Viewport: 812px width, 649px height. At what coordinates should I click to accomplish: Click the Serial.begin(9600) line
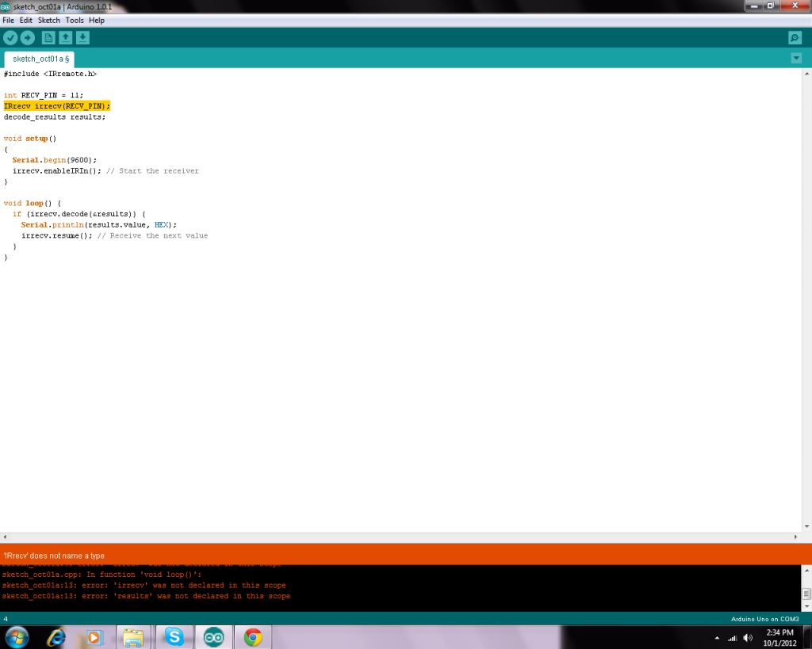tap(55, 160)
